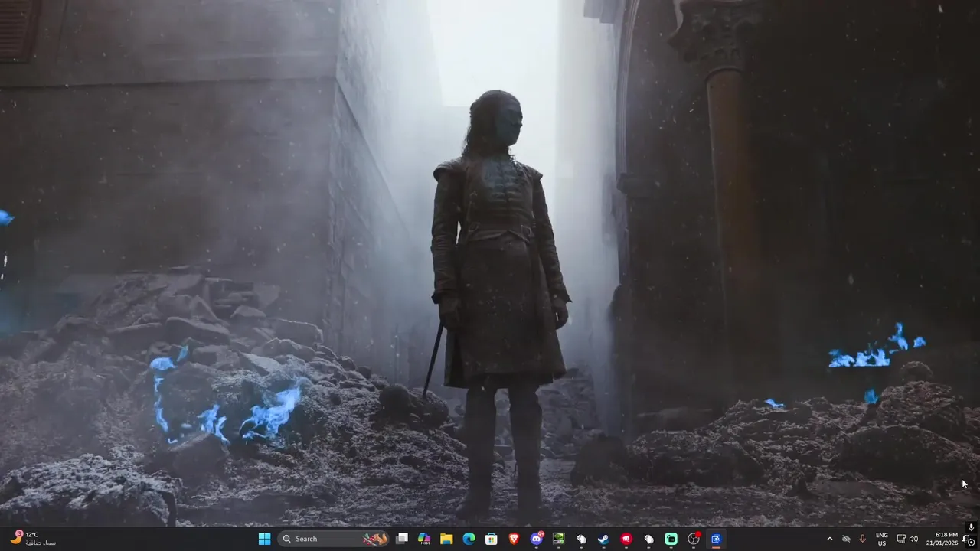Select the active blue taskbar app
The width and height of the screenshot is (980, 551).
coord(716,539)
